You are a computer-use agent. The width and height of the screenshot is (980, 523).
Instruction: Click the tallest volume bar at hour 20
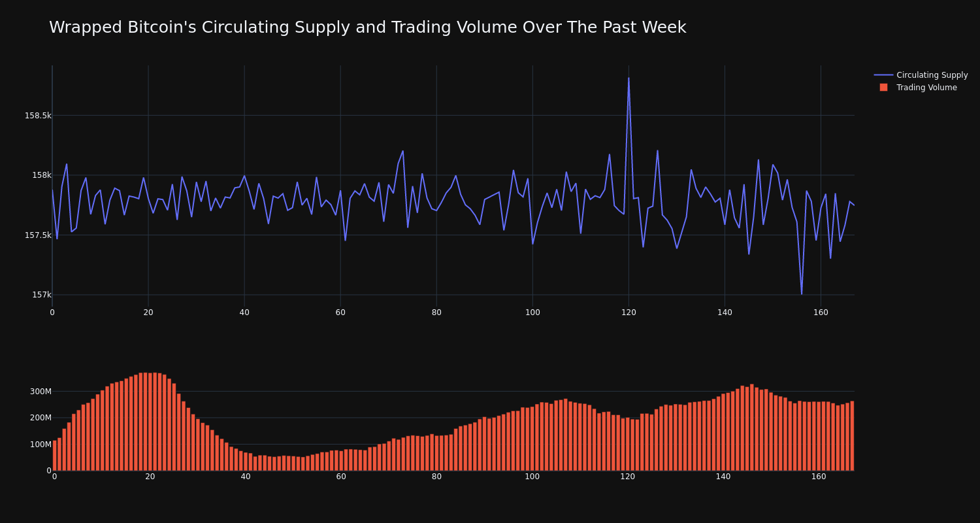coord(150,422)
